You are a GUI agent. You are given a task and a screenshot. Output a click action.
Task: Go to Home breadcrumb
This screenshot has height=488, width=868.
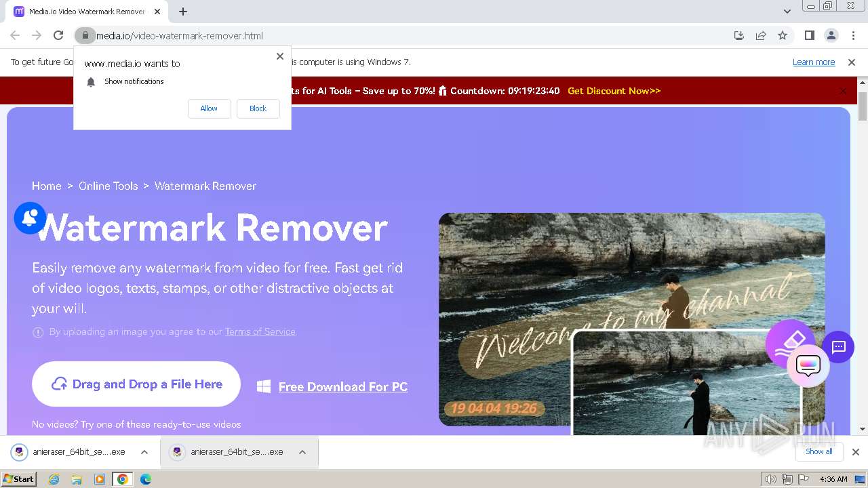pos(47,186)
